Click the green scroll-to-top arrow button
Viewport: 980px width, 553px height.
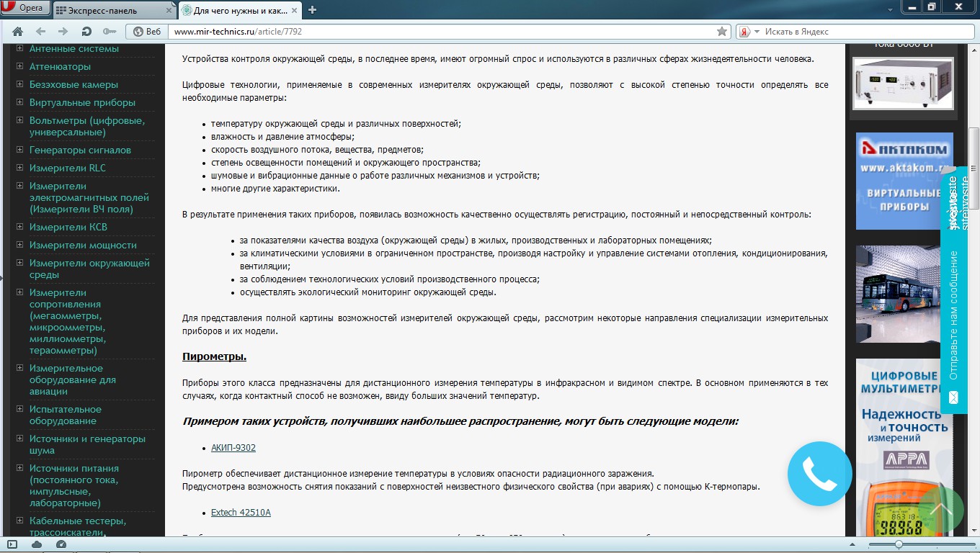940,509
